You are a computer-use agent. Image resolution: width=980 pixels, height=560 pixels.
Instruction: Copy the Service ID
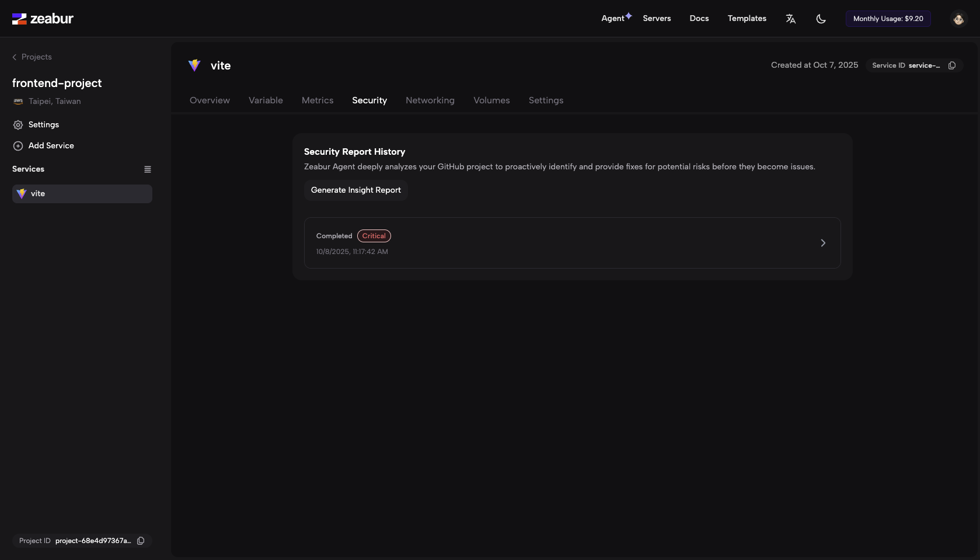pos(952,65)
